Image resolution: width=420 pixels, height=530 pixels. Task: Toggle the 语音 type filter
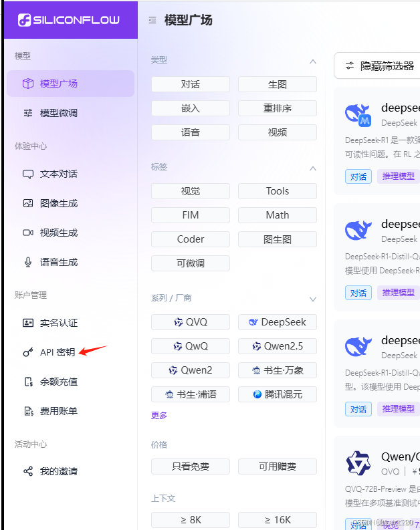click(191, 132)
